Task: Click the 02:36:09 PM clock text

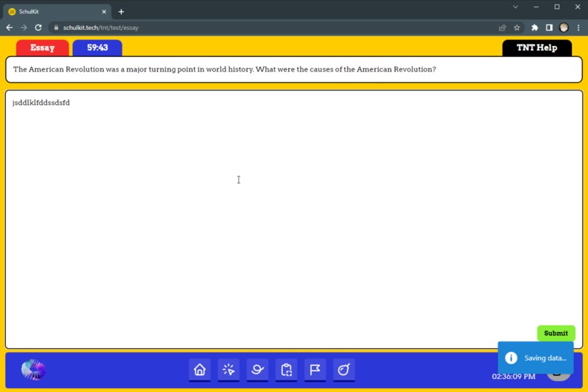Action: [514, 376]
